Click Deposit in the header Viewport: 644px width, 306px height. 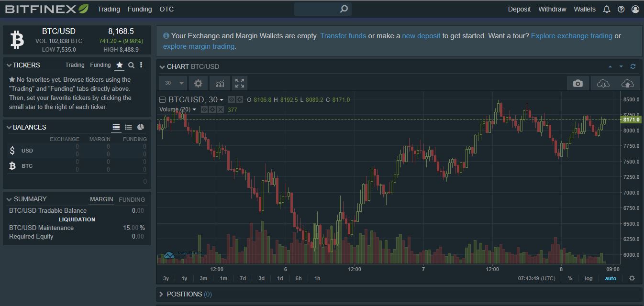click(x=519, y=9)
